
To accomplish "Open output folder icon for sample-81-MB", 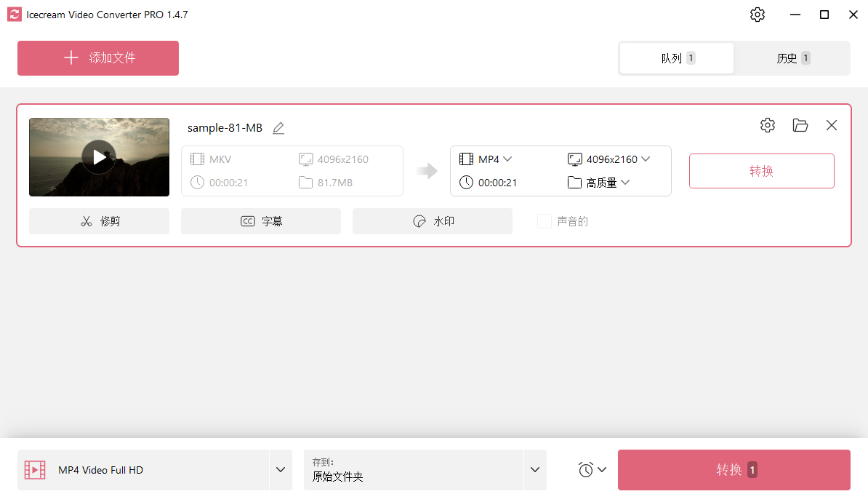I will tap(800, 125).
